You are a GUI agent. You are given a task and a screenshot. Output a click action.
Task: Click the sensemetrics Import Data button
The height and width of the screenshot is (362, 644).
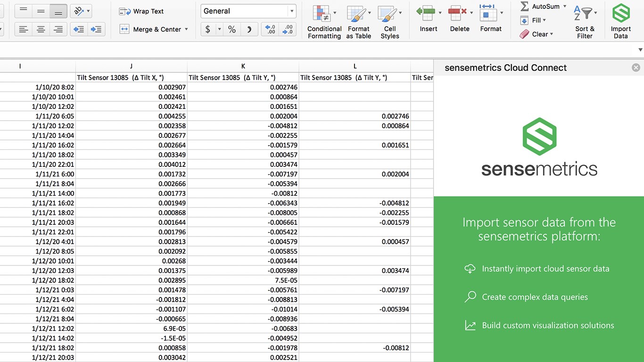(621, 22)
